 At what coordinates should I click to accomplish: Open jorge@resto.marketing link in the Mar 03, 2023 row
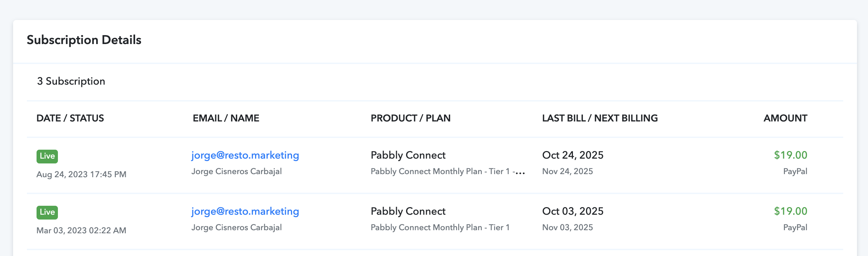tap(245, 212)
